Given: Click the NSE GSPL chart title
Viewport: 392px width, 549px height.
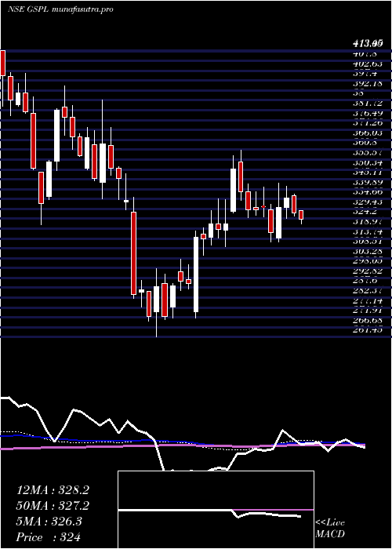Looking at the screenshot, I should point(60,9).
